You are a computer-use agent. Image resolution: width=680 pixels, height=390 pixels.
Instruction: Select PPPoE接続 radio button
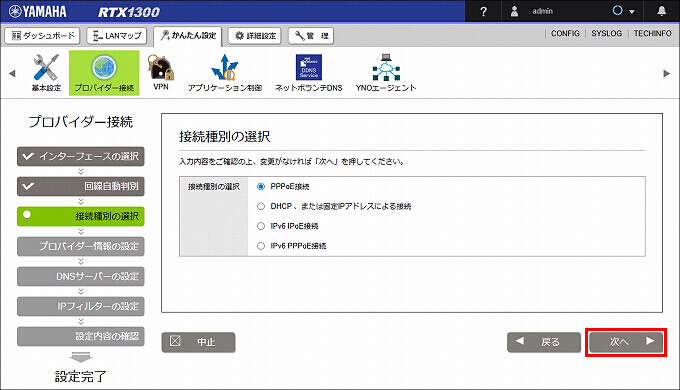pos(261,187)
